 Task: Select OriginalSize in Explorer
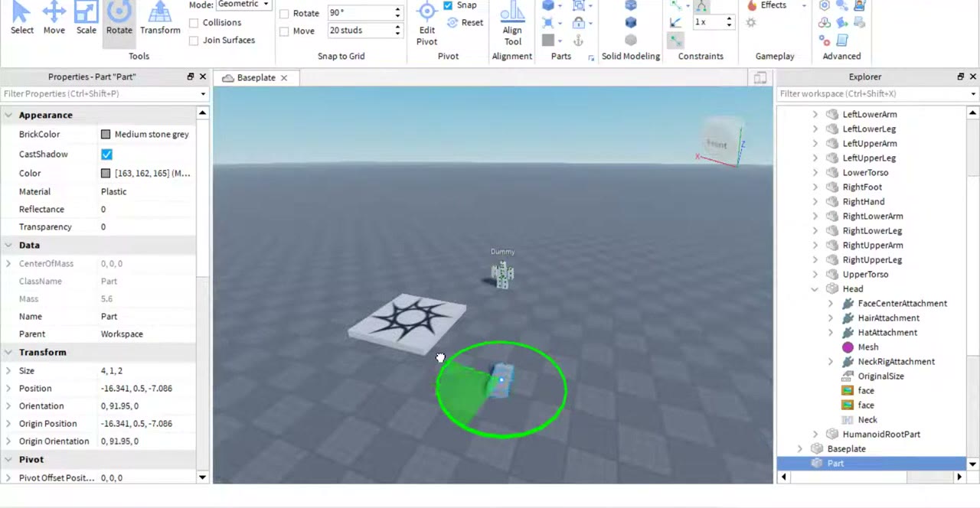[x=880, y=376]
